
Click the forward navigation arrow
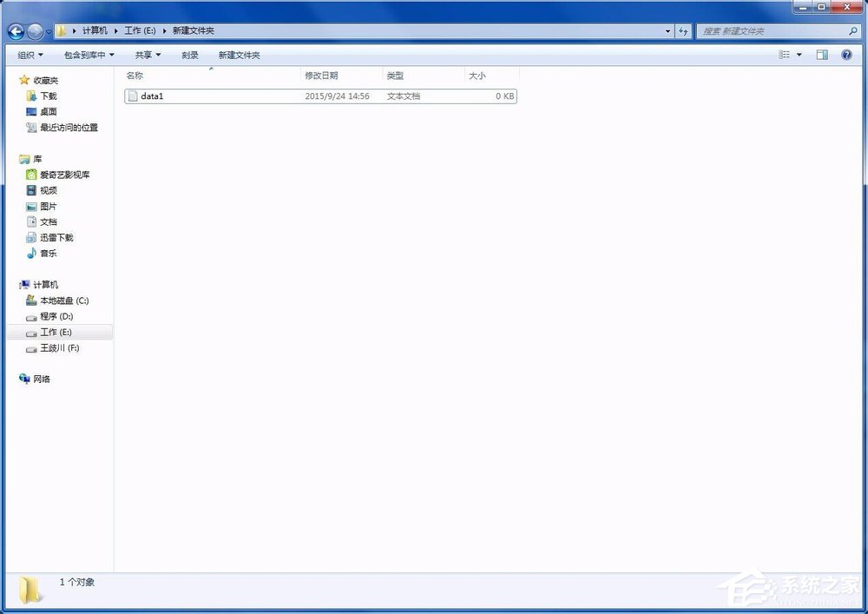click(x=35, y=31)
